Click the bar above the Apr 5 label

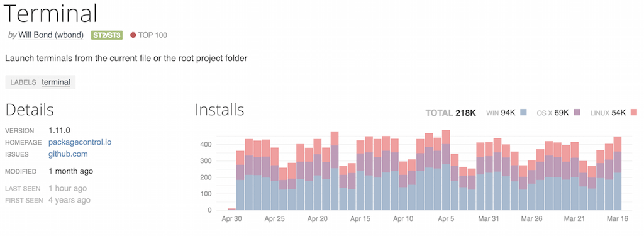coord(446,170)
